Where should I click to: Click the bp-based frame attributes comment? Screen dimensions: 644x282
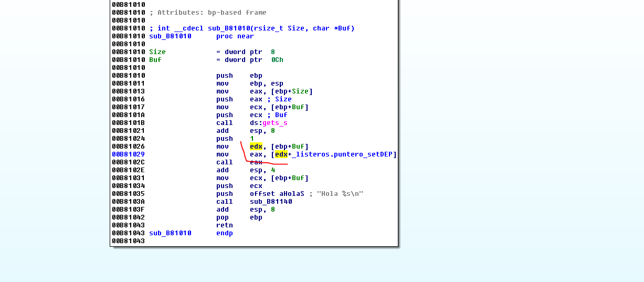208,13
